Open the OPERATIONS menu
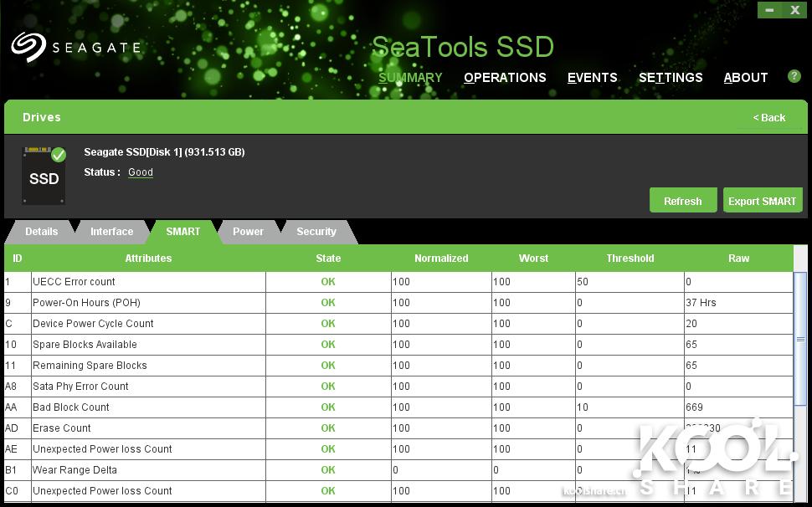This screenshot has height=507, width=812. tap(505, 78)
